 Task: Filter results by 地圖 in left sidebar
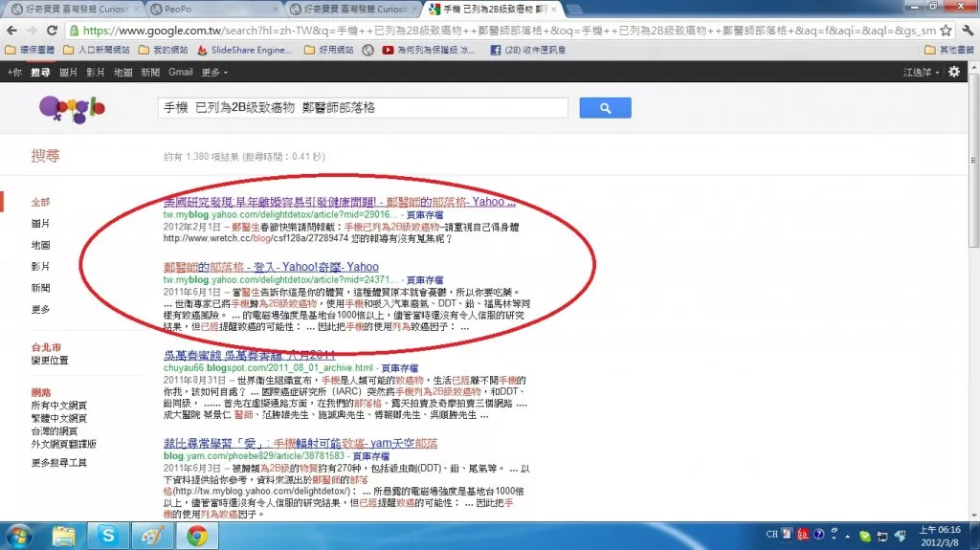tap(40, 245)
